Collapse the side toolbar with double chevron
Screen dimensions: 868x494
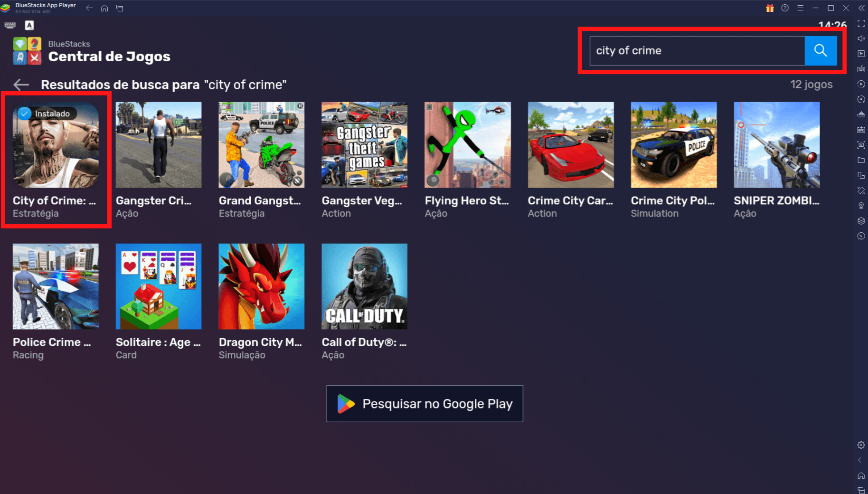coord(861,8)
